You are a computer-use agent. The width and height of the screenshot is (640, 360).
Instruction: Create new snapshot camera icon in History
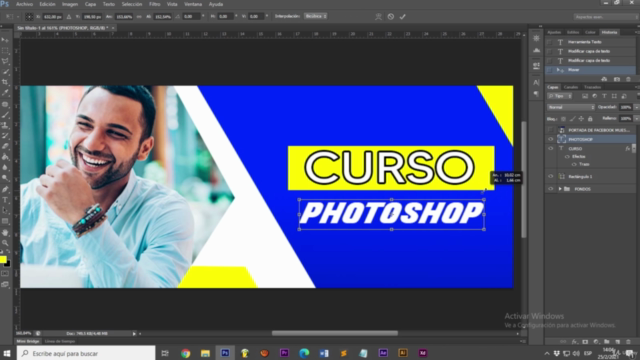click(x=617, y=79)
